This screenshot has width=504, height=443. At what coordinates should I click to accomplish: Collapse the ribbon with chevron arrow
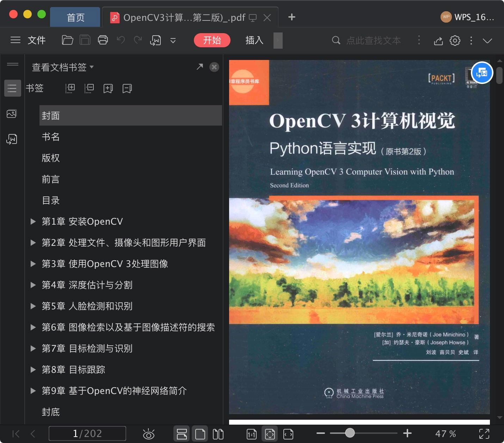(487, 41)
